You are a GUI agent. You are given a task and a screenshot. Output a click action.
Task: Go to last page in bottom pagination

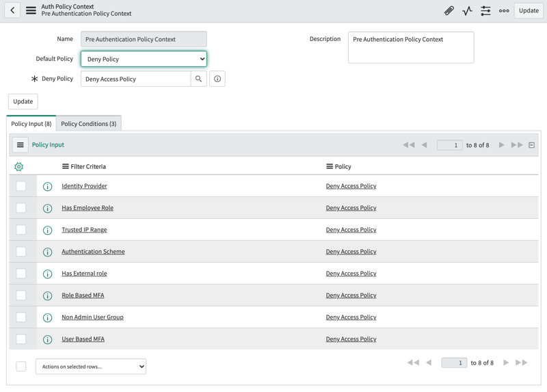[x=522, y=363]
